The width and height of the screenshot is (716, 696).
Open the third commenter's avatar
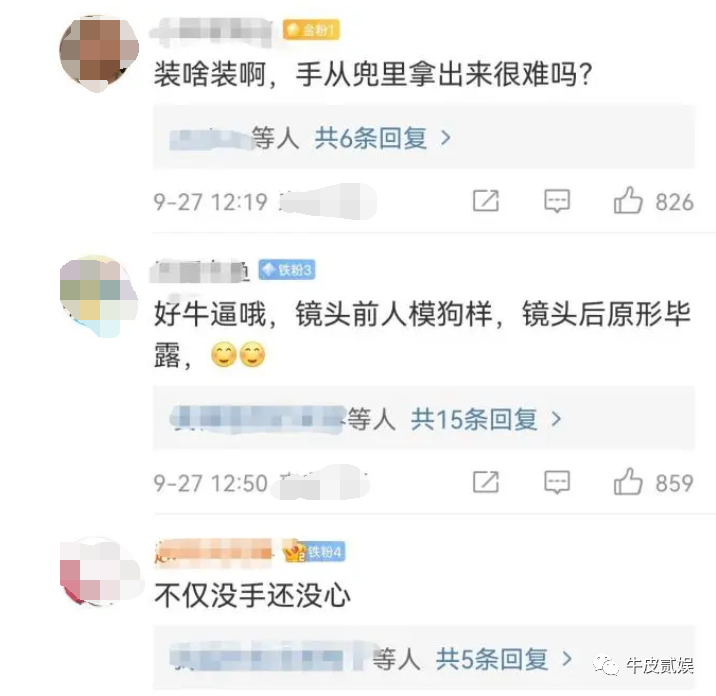[100, 572]
